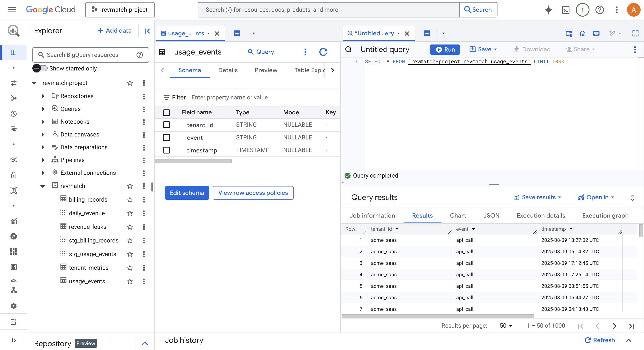Image resolution: width=644 pixels, height=350 pixels.
Task: Open Data transfers sidebar icon
Action: [13, 83]
